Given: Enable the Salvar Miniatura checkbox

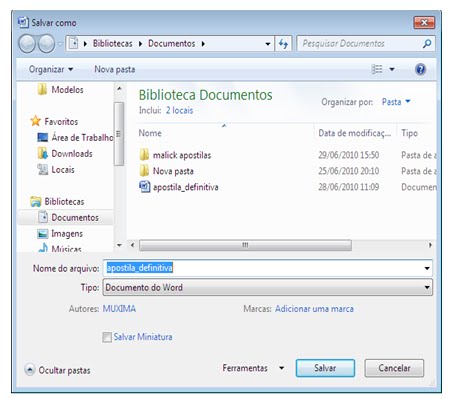Looking at the screenshot, I should click(x=107, y=337).
